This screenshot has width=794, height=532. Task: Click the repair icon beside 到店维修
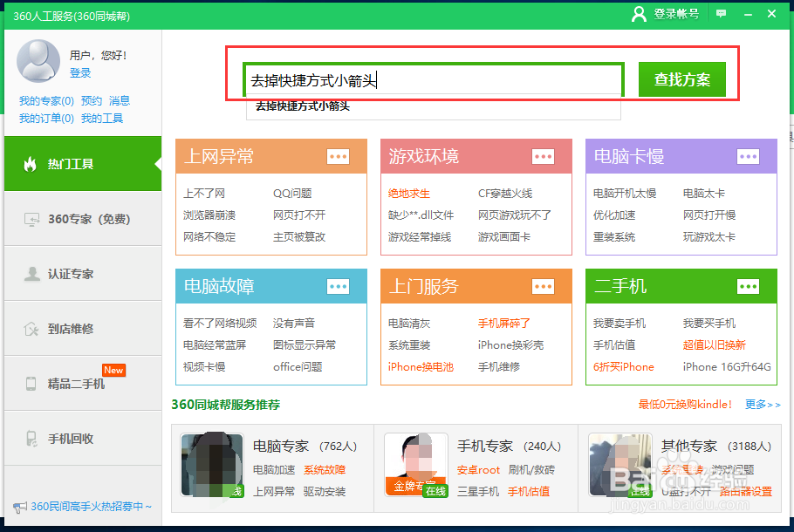point(31,329)
